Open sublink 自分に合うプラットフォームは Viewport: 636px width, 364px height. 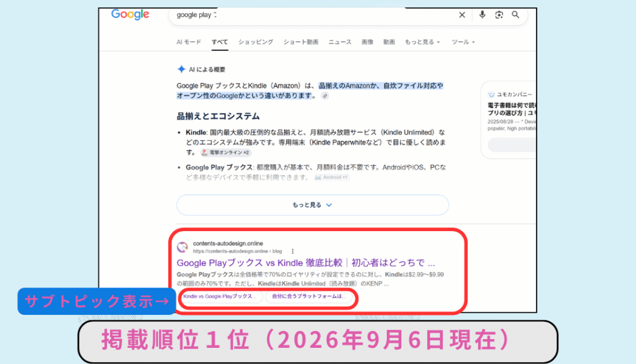tap(309, 296)
